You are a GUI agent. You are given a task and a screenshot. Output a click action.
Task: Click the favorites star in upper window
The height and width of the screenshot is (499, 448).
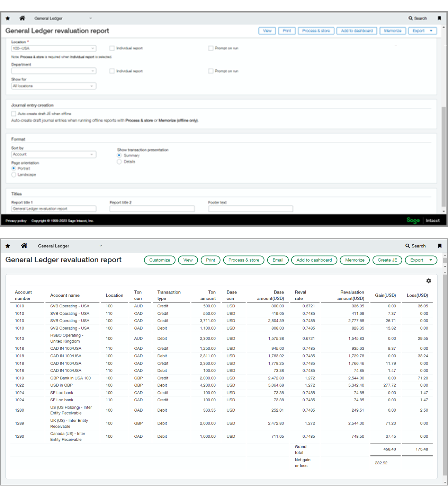pos(8,18)
